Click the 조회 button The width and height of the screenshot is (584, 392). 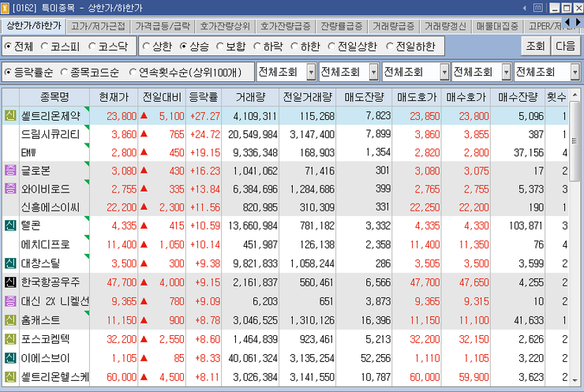click(x=536, y=46)
